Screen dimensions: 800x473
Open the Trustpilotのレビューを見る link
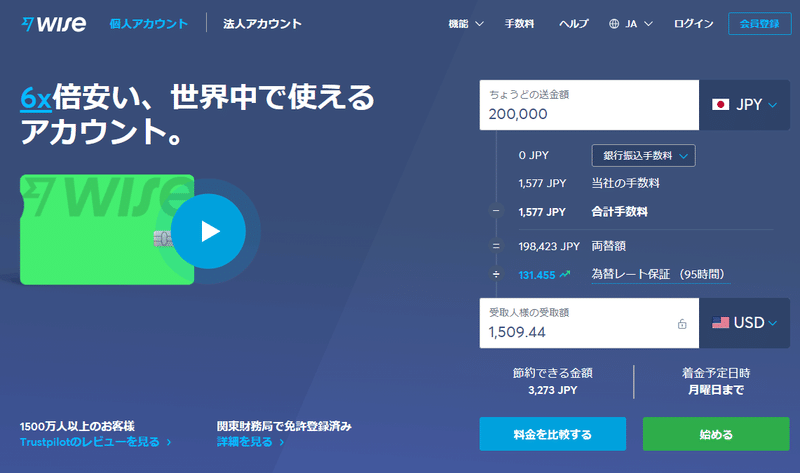[95, 442]
